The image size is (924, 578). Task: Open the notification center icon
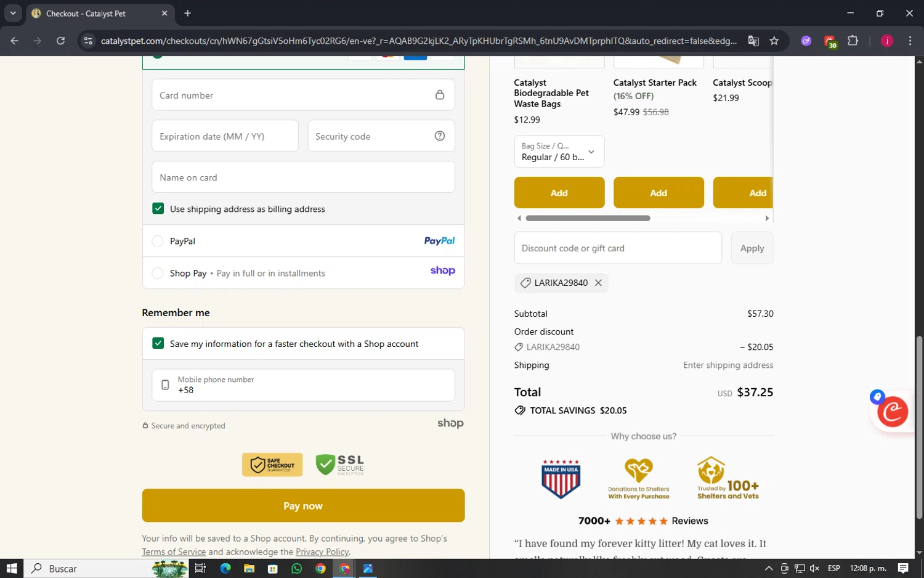coord(903,568)
